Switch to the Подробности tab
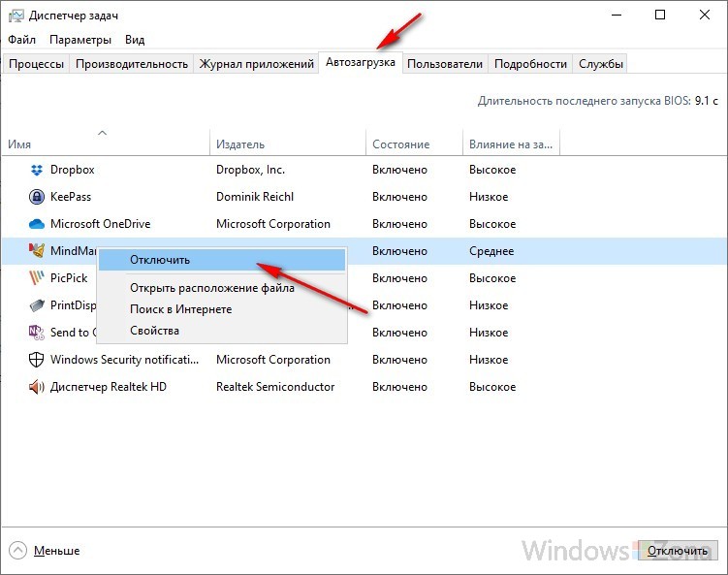The image size is (728, 575). coord(530,64)
